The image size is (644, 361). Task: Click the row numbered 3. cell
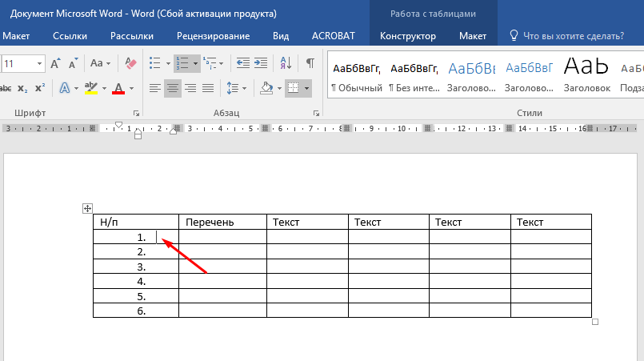136,267
